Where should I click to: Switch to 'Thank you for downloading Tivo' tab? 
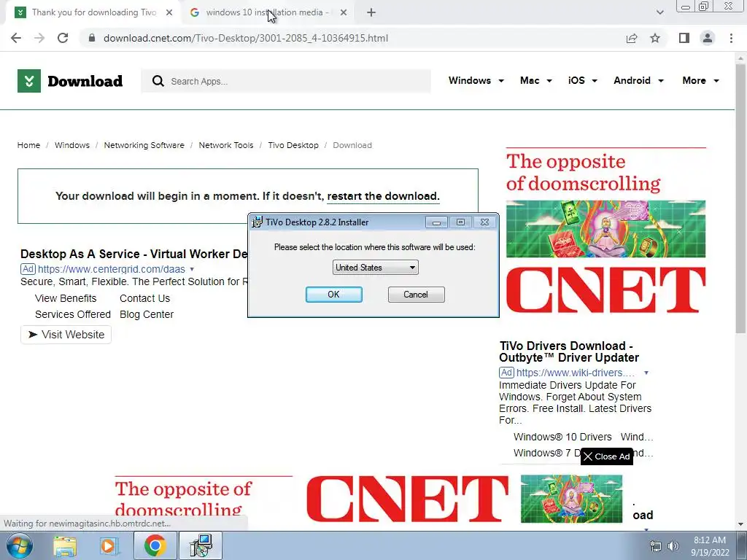[93, 12]
